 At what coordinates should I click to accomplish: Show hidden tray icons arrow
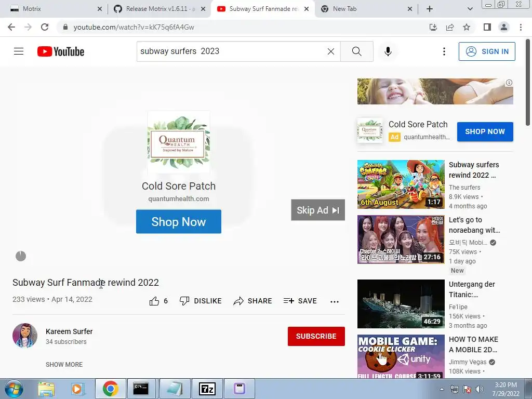click(x=442, y=389)
